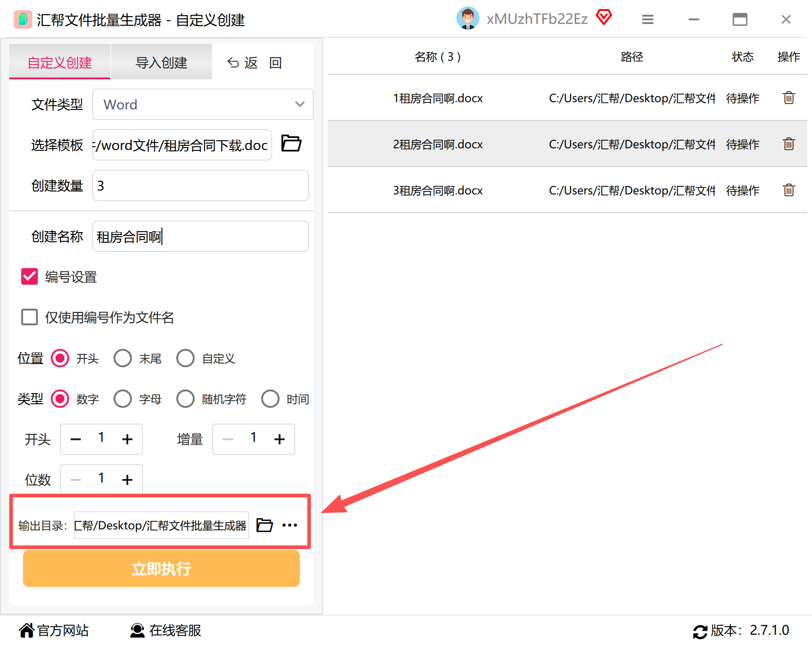Click version number 2.7.1.0
812x646 pixels.
(770, 630)
